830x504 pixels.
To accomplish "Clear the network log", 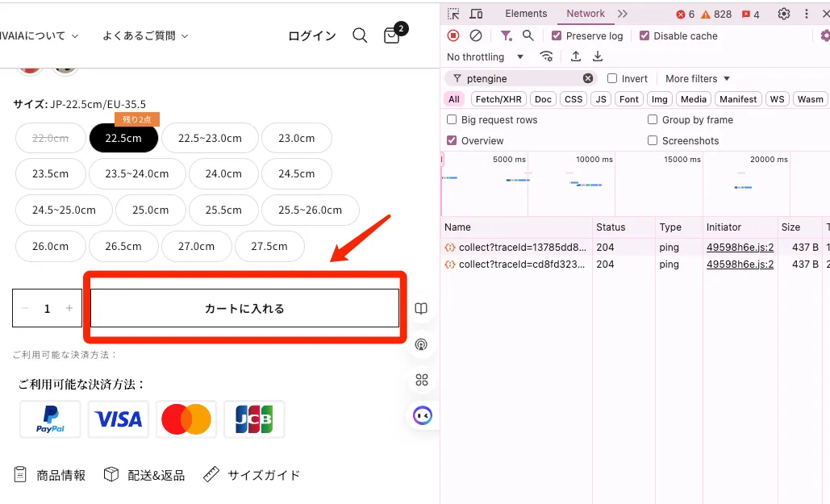I will click(476, 35).
